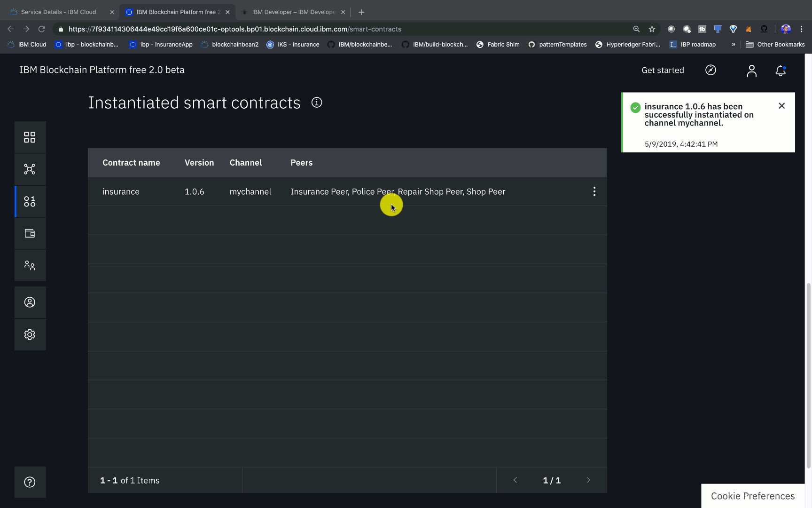Close the Service Details - IBM Cloud tab

pyautogui.click(x=112, y=12)
